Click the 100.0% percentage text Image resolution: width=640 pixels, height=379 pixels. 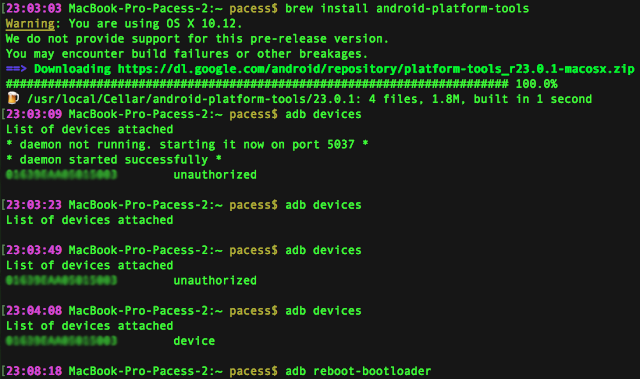click(x=536, y=84)
